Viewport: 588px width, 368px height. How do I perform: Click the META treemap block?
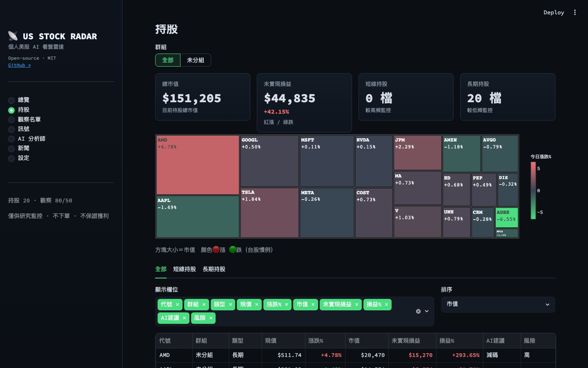(x=327, y=213)
